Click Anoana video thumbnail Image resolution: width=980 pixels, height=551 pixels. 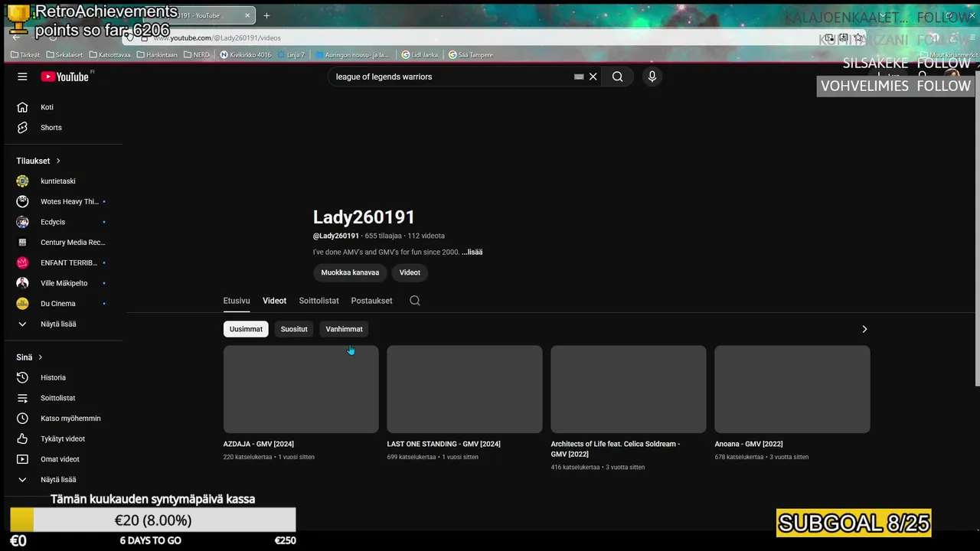[x=792, y=389]
